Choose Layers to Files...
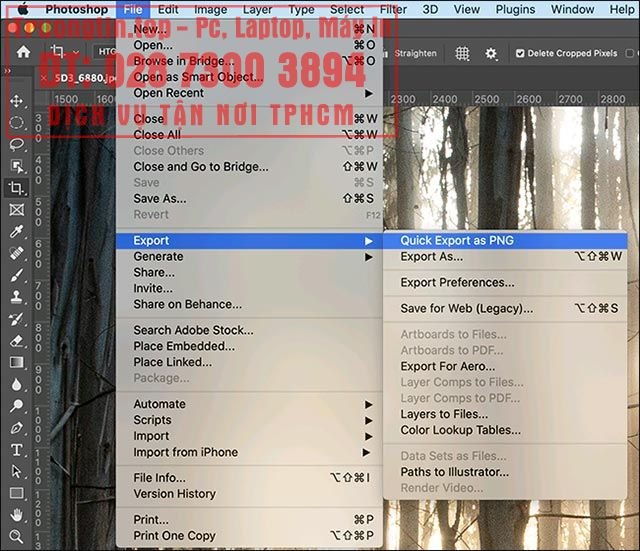 click(505, 414)
